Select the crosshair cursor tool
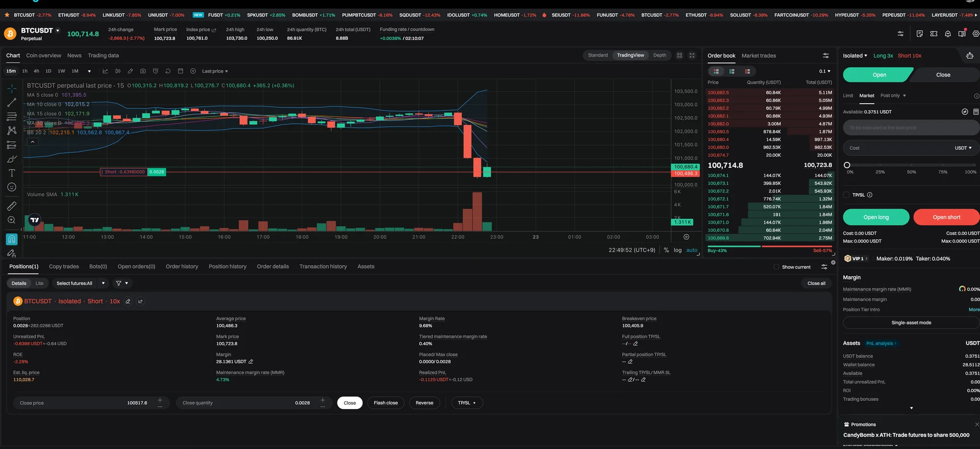The image size is (980, 449). point(12,88)
